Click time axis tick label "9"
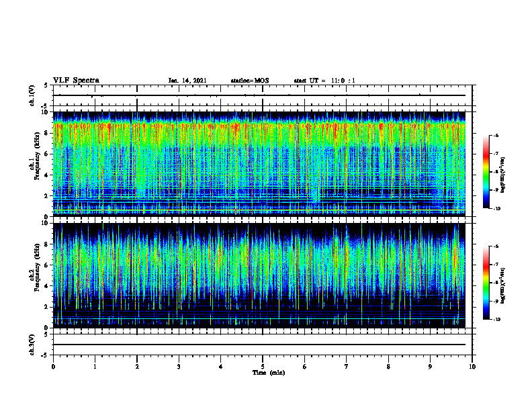Viewport: 532px width, 411px height. point(430,367)
